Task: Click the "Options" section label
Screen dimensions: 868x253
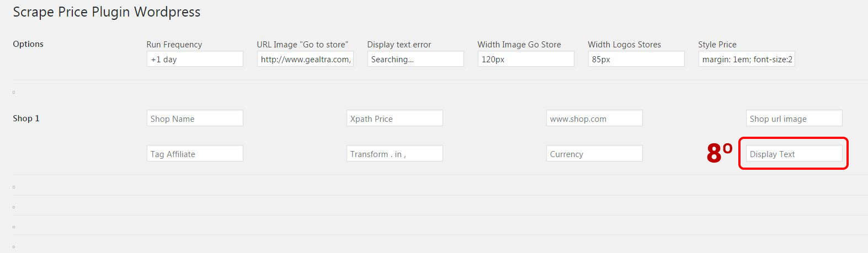Action: coord(28,44)
